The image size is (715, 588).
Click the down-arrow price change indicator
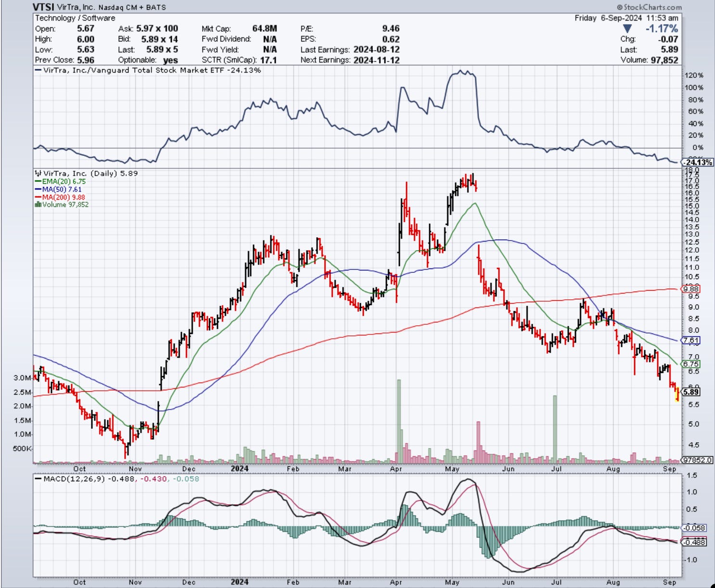627,29
